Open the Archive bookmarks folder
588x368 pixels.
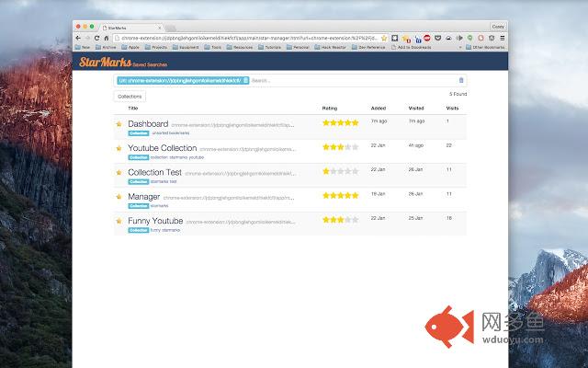point(107,47)
